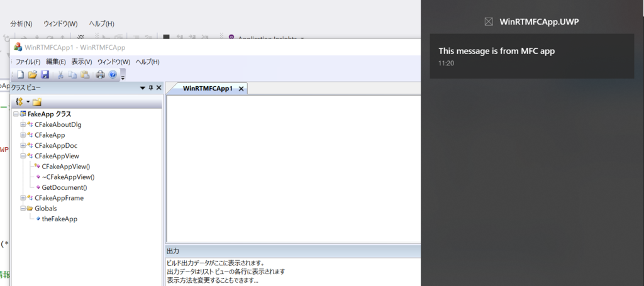644x286 pixels.
Task: Switch to the WinRTMFCApp1 document tab
Action: click(208, 88)
